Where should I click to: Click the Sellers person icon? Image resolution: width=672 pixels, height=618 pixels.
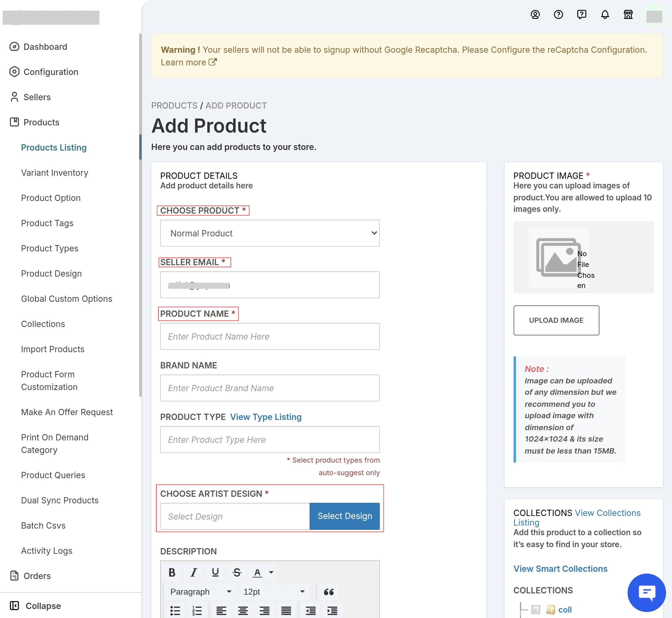coord(14,97)
